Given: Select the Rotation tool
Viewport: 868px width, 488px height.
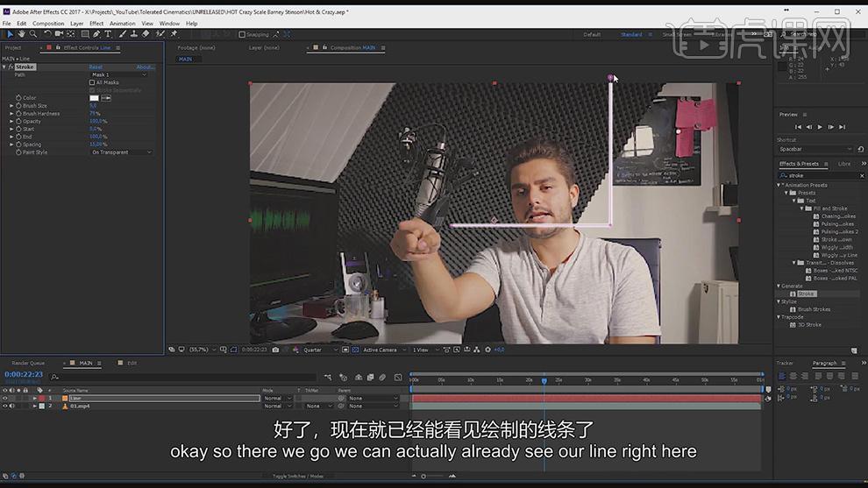Looking at the screenshot, I should [47, 34].
